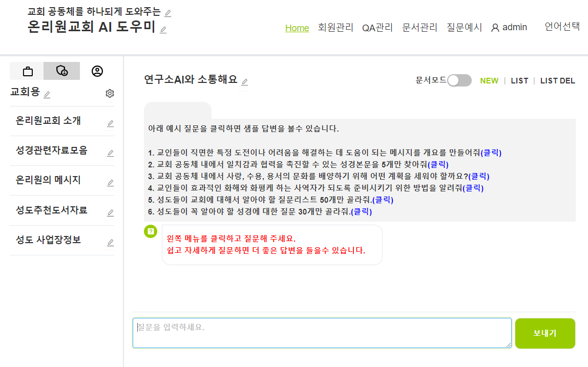Click the briefcase icon tab in sidebar
Viewport: 588px width, 367px height.
click(27, 71)
